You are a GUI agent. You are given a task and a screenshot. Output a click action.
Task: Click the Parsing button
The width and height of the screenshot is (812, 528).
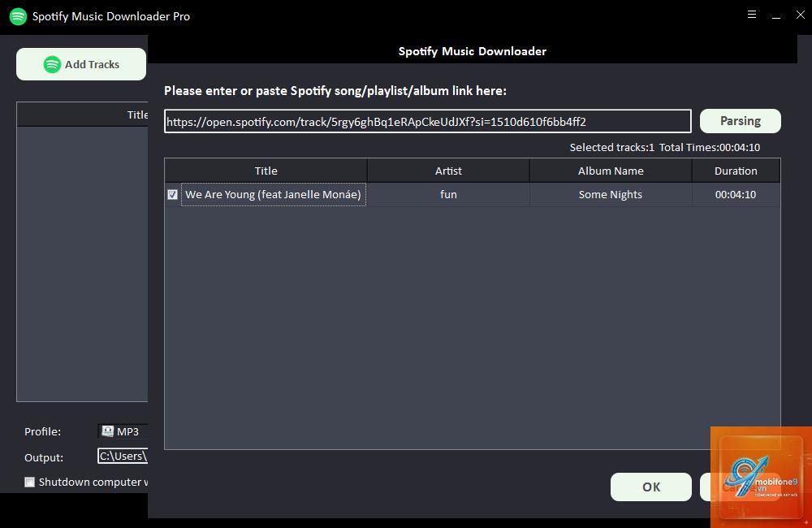point(740,121)
